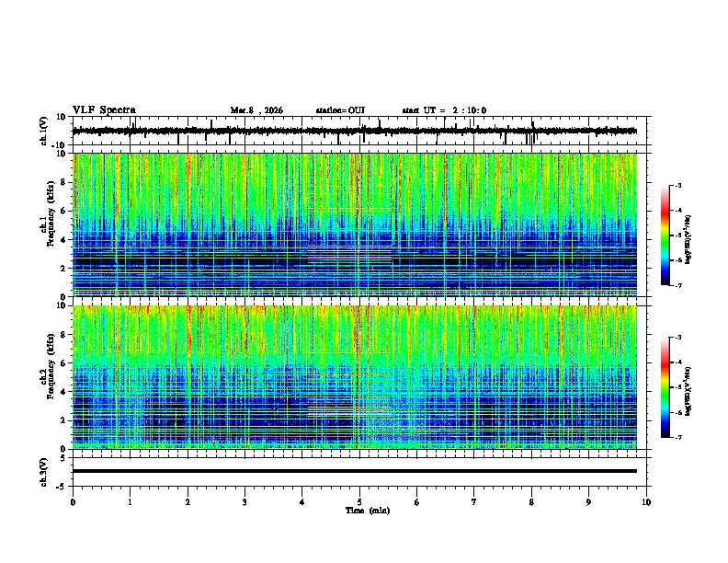Click the "ch.3(V)" axis label

pos(44,472)
